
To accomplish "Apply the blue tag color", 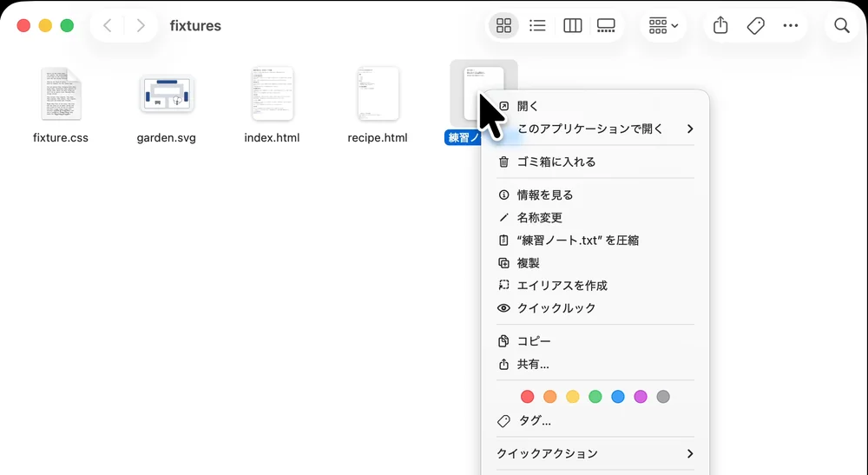I will coord(618,396).
